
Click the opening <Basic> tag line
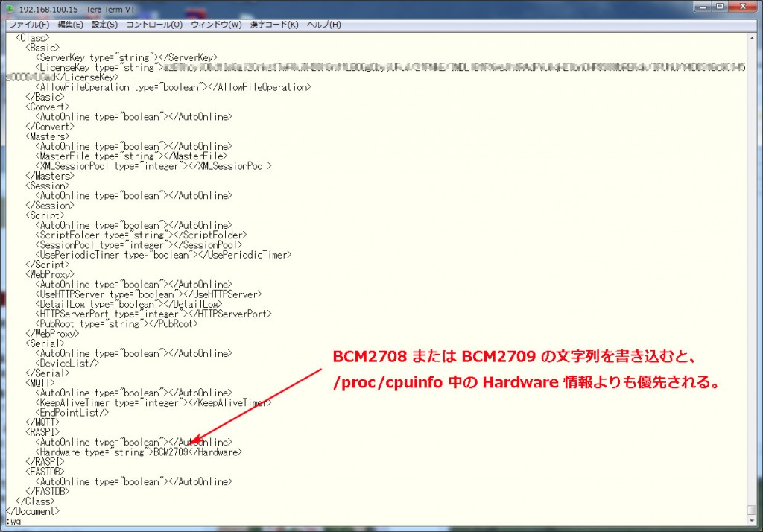pos(42,48)
